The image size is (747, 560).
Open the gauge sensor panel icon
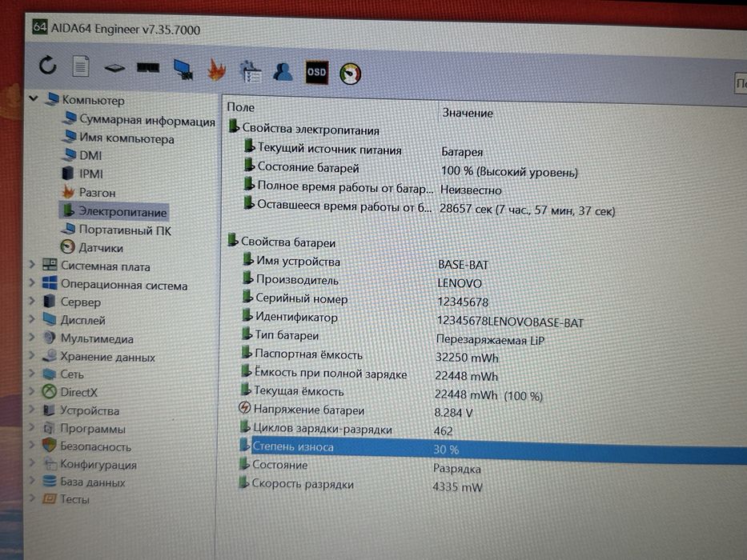click(x=350, y=74)
